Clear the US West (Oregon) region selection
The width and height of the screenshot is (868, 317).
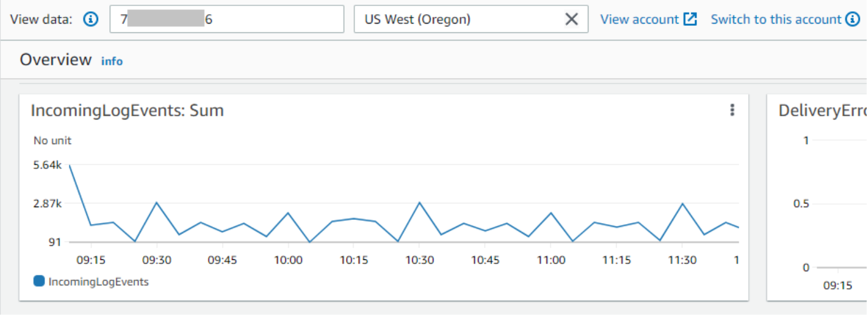tap(571, 19)
